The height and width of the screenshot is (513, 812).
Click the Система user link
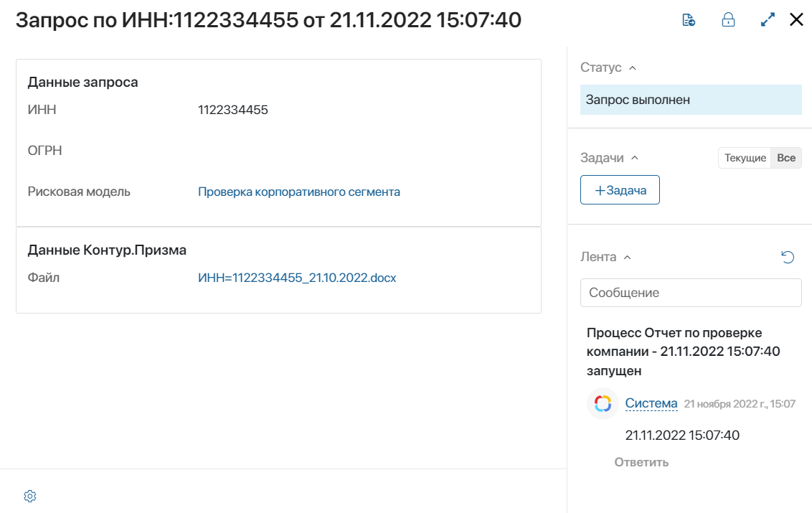click(651, 403)
